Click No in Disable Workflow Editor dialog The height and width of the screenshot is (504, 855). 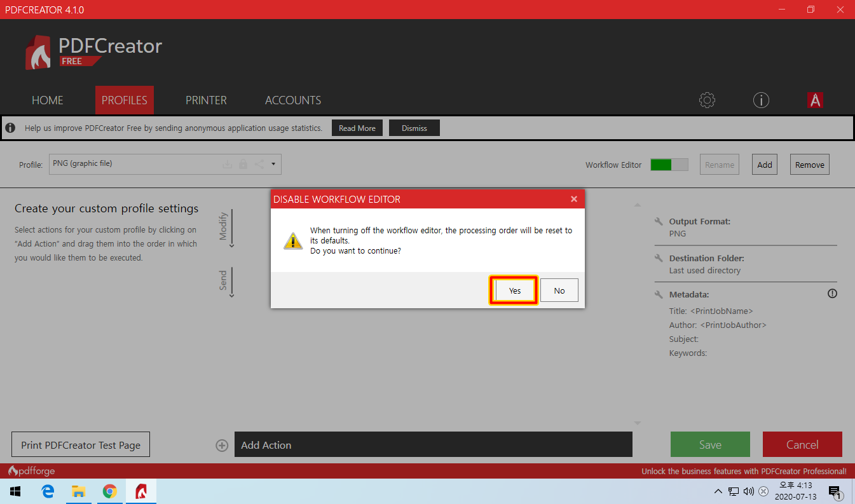point(559,290)
